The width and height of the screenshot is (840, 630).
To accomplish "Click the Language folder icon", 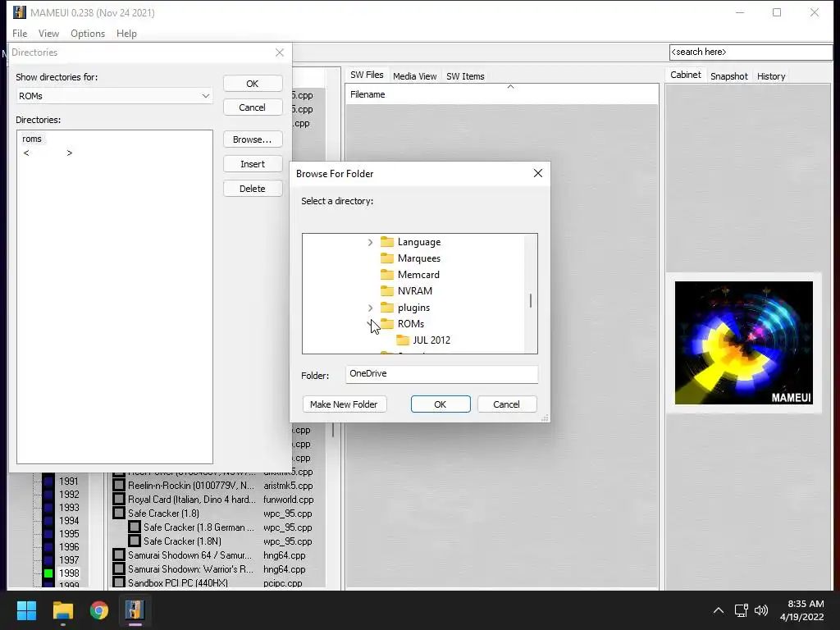I will 387,242.
